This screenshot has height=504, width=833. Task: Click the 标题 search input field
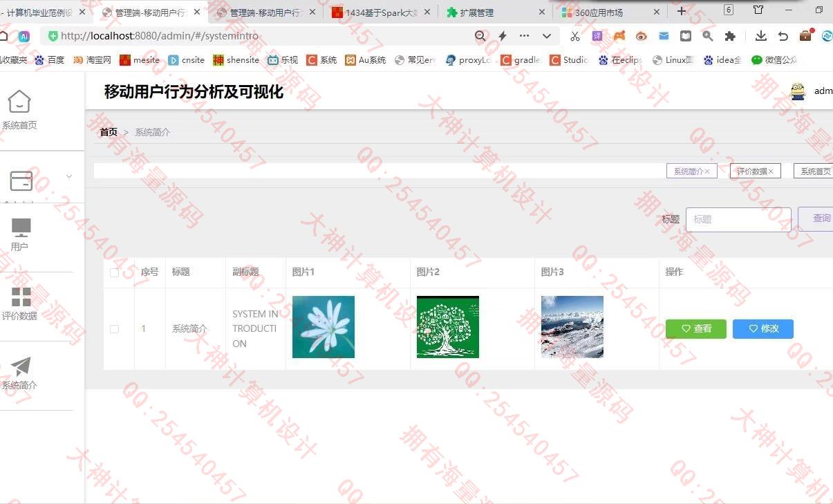point(738,219)
